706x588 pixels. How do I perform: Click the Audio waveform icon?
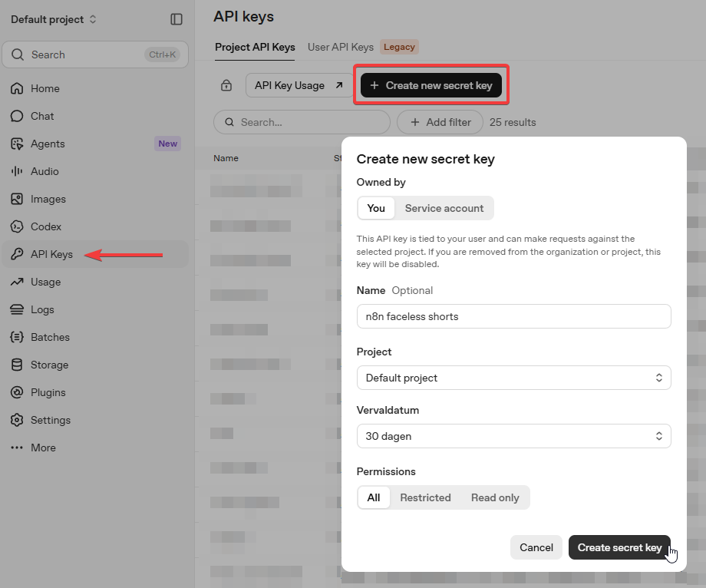[17, 171]
